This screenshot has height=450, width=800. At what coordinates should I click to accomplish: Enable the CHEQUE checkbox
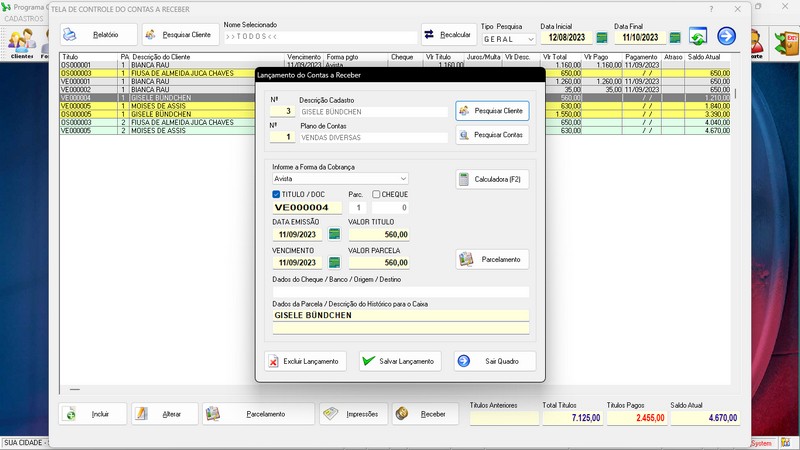click(376, 194)
